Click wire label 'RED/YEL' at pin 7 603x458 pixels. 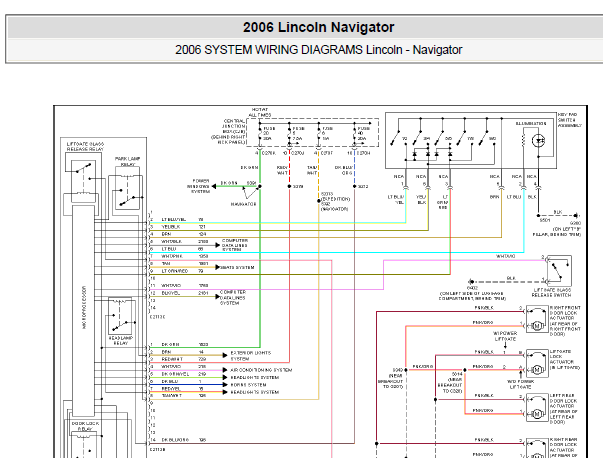click(x=171, y=388)
